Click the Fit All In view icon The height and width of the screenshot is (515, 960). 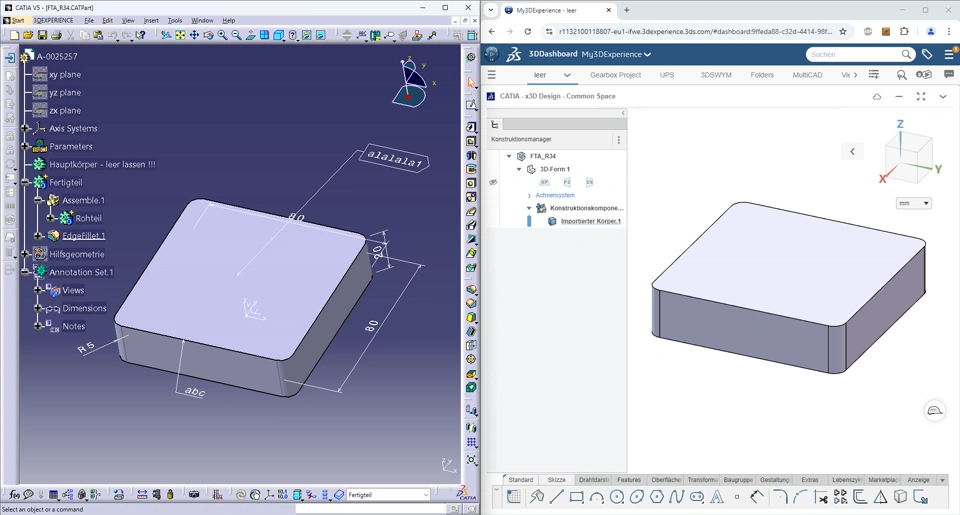tap(180, 35)
